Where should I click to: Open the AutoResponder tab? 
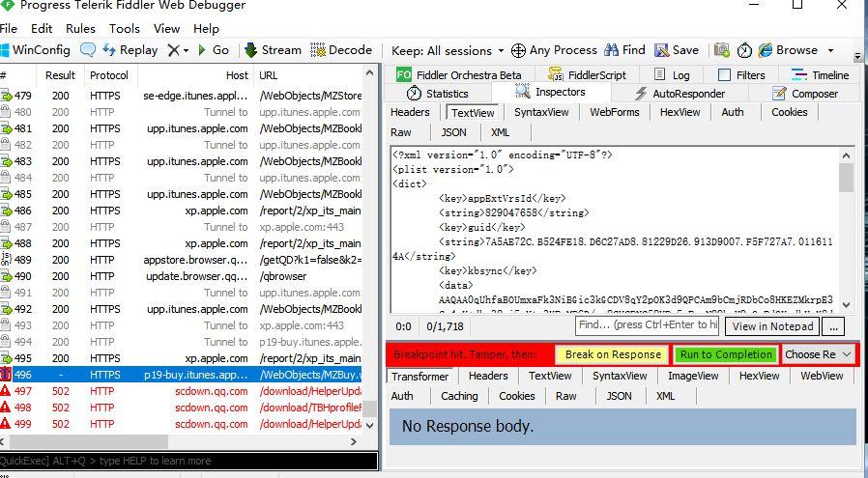[680, 94]
